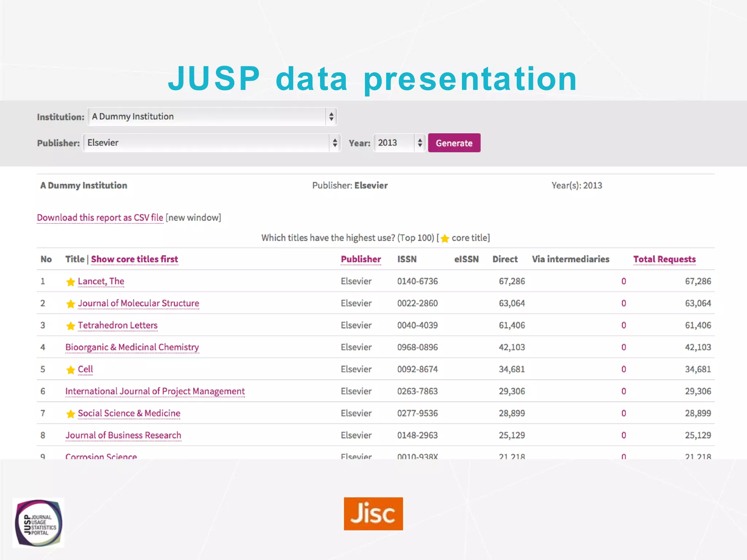Click Total Requests value 25,129
The width and height of the screenshot is (747, 560).
[698, 435]
